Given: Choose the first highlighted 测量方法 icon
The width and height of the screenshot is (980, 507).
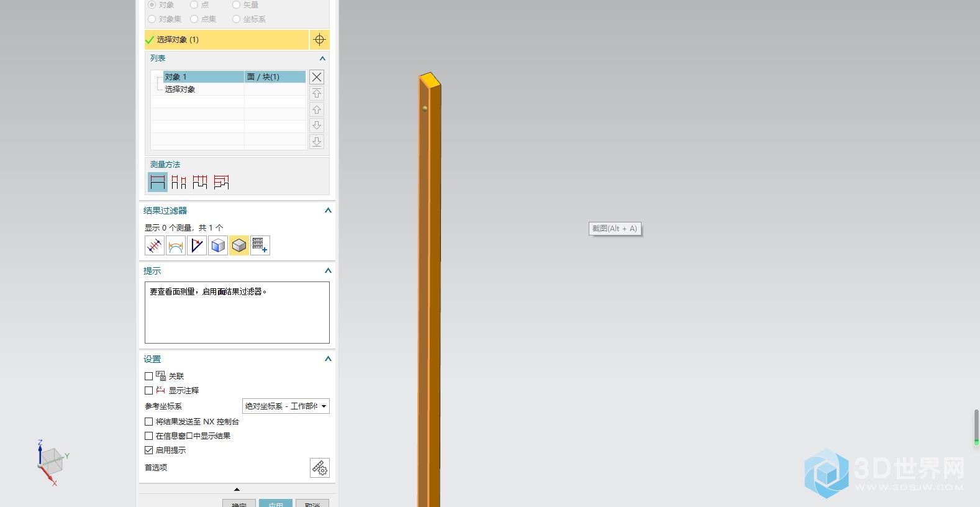Looking at the screenshot, I should click(x=158, y=182).
